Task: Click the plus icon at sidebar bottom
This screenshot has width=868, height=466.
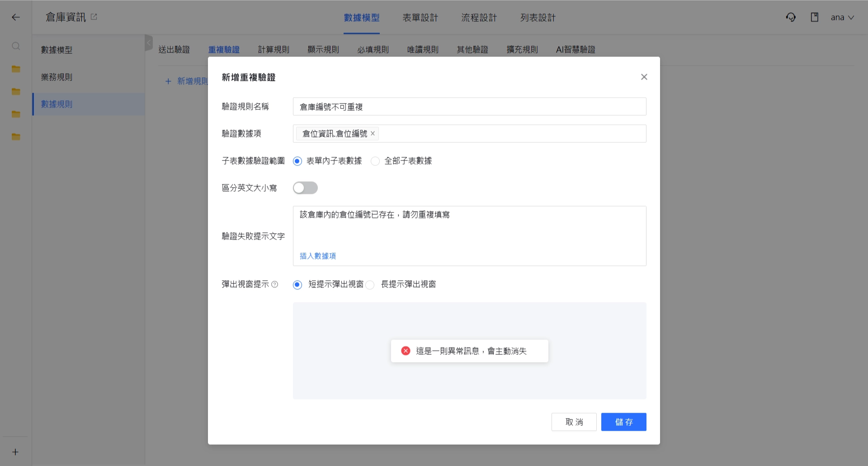Action: (x=15, y=452)
